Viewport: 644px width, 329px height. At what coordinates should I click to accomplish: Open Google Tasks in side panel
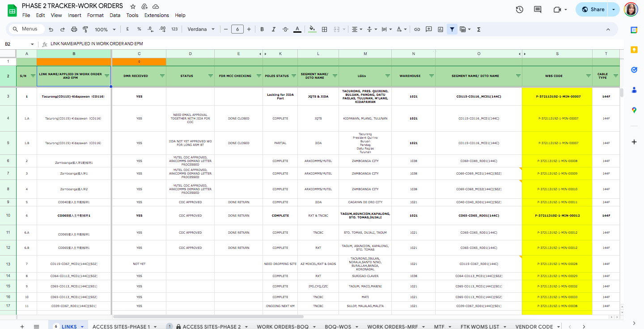click(x=634, y=70)
